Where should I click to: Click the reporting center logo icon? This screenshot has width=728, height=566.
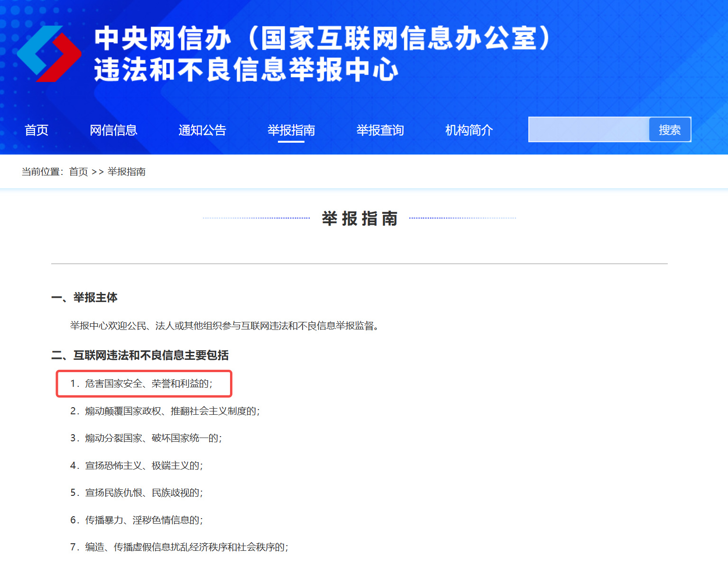pos(49,54)
